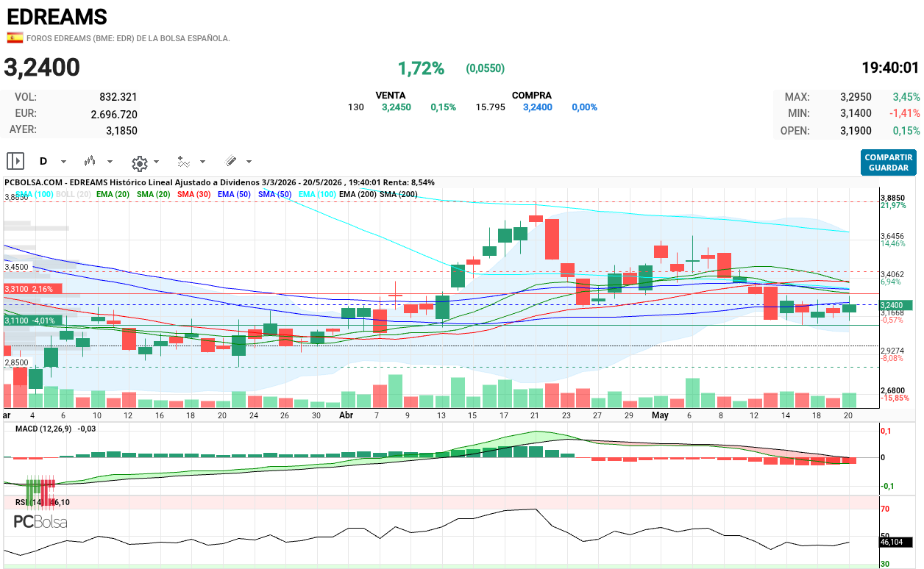Click the green 3,2400 price axis label
This screenshot has width=924, height=569.
[x=896, y=305]
